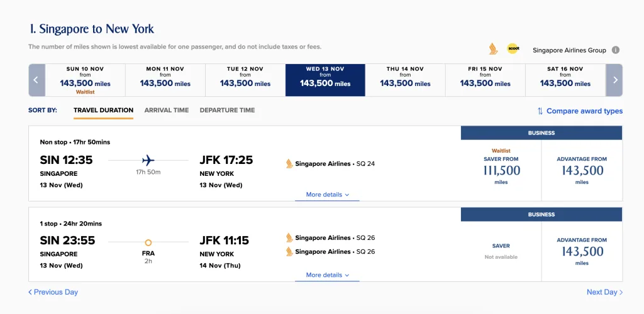Choose Fri 15 Nov date option
Screen dimensions: 644x314
click(485, 80)
